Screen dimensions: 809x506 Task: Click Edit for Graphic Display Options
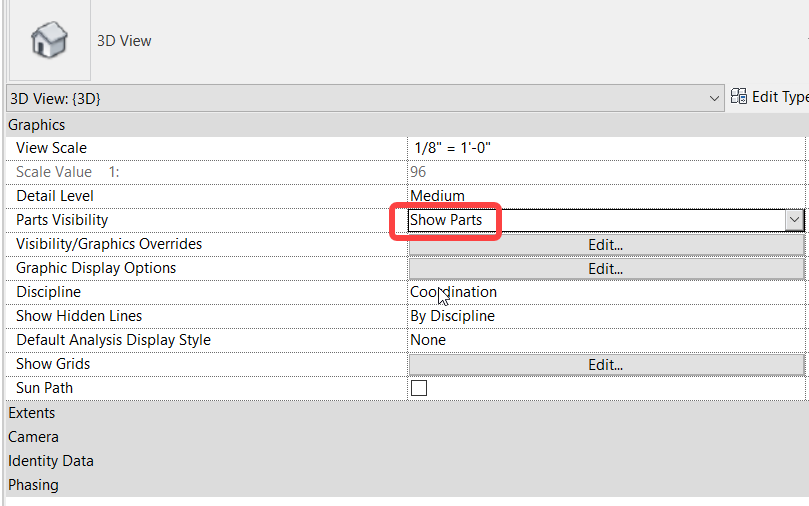tap(605, 268)
